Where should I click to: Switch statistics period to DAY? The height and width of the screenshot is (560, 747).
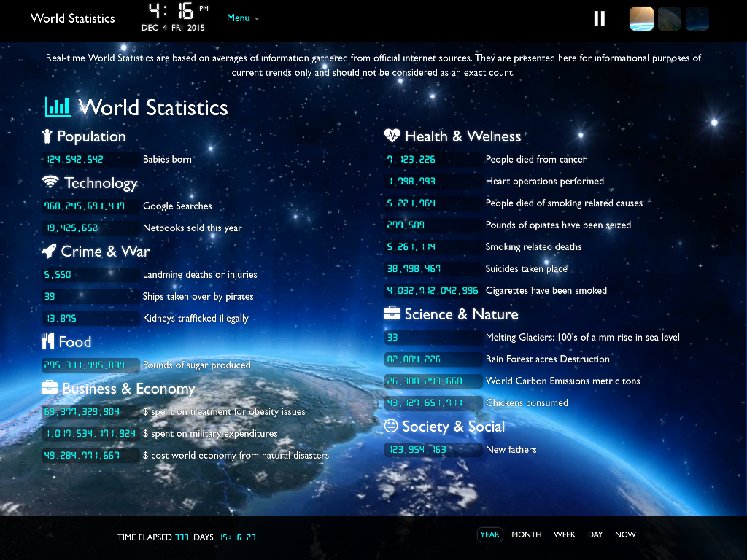pyautogui.click(x=595, y=534)
